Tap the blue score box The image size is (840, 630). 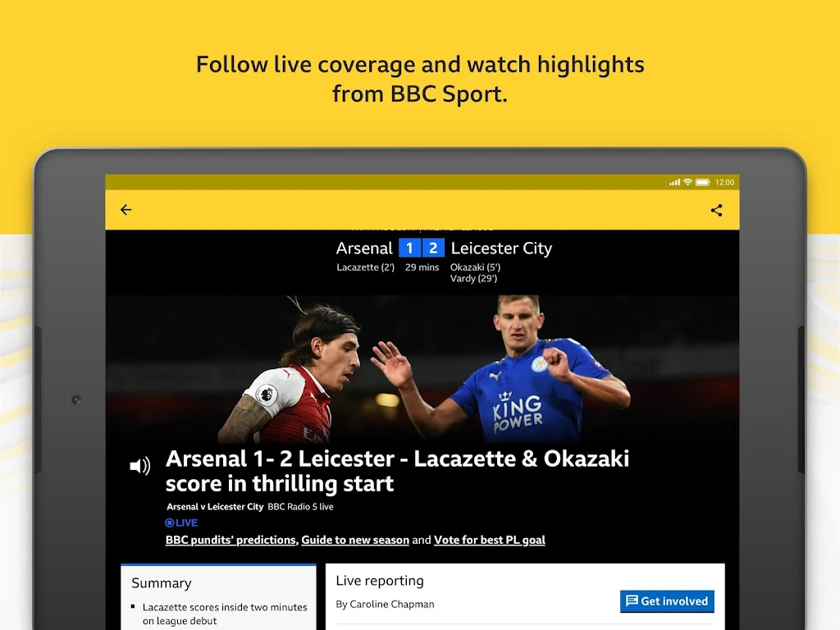pos(422,248)
